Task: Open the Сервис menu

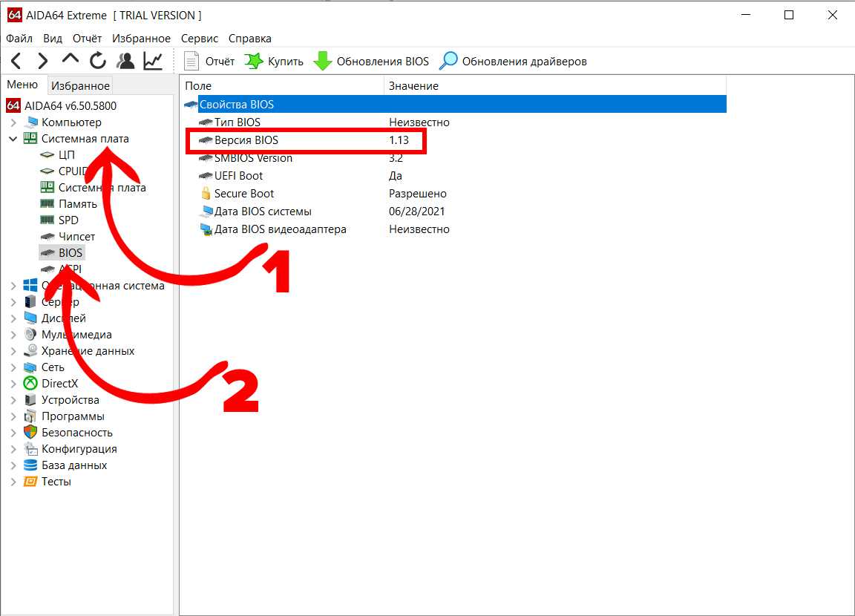Action: coord(200,38)
